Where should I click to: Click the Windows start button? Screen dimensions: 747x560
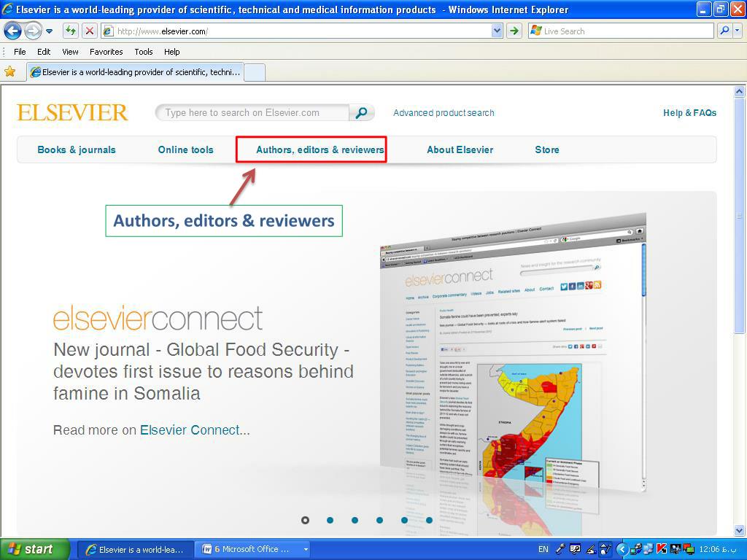click(34, 549)
